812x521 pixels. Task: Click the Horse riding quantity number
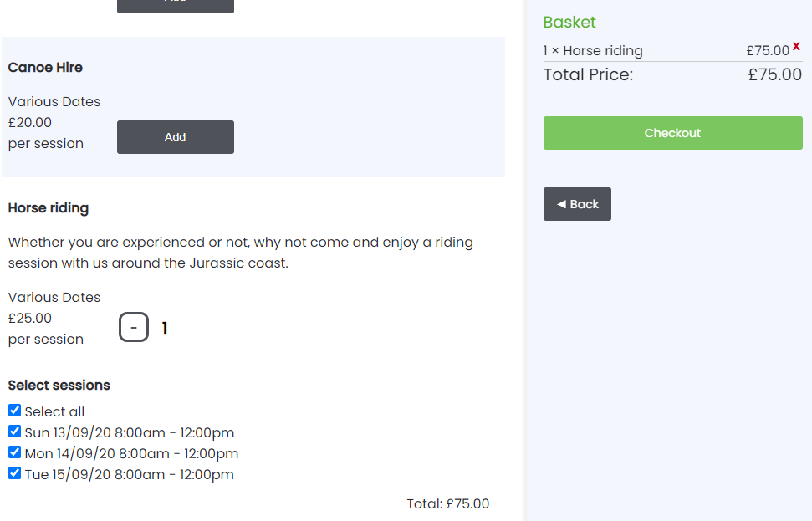(x=165, y=328)
